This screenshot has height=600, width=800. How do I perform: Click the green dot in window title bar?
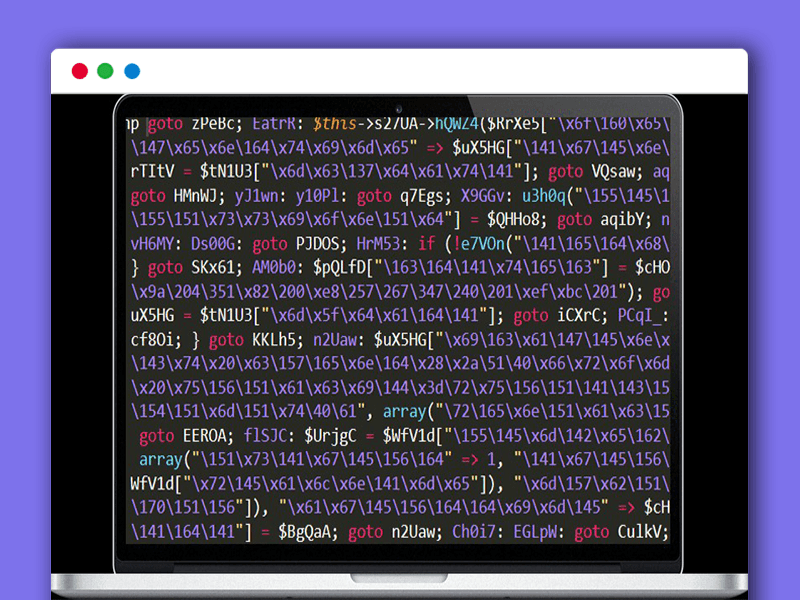tap(106, 71)
